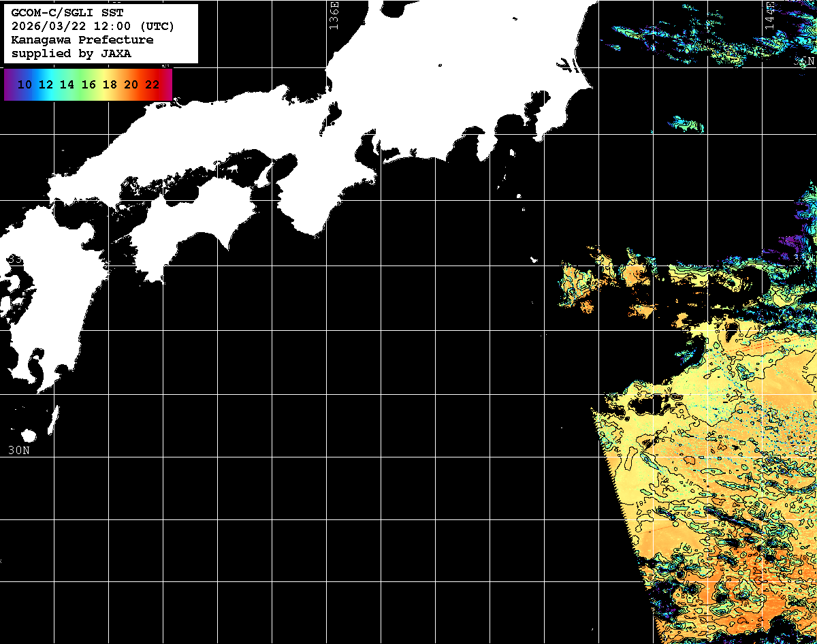Click the Kanagawa Prefecture label
Viewport: 817px width, 644px height.
(82, 40)
